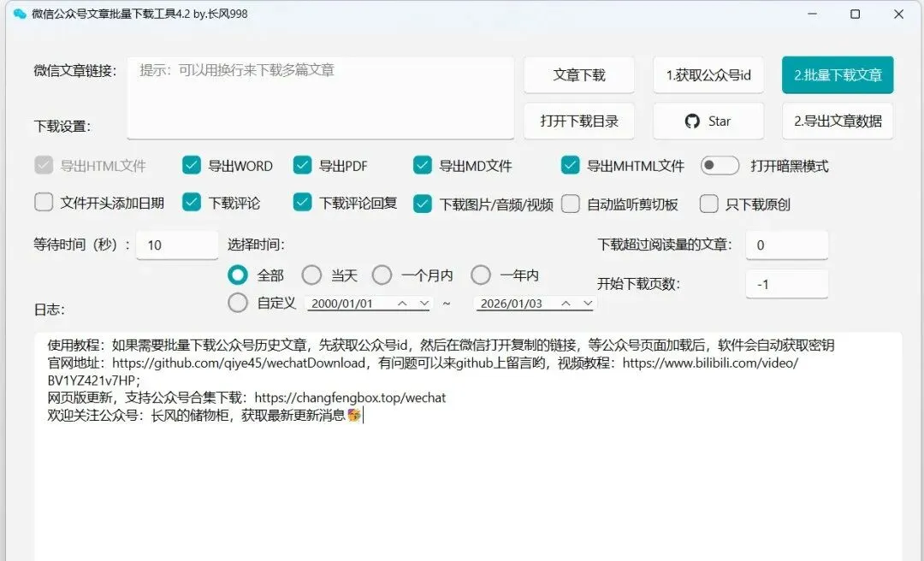Click the emoji at end of log text
This screenshot has width=924, height=561.
(353, 416)
